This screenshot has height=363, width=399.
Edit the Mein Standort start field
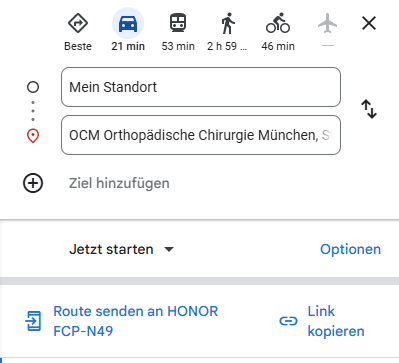click(201, 87)
